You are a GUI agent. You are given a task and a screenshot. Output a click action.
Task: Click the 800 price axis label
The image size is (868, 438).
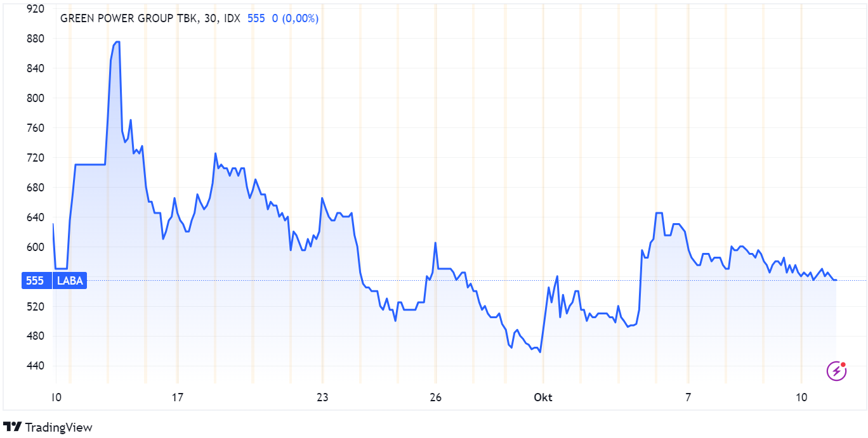point(35,98)
